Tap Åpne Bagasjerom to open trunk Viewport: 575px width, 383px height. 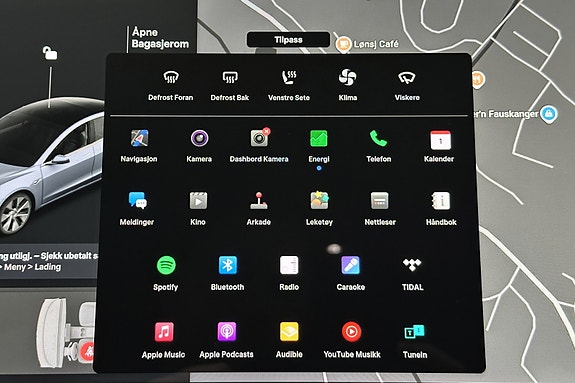click(160, 38)
